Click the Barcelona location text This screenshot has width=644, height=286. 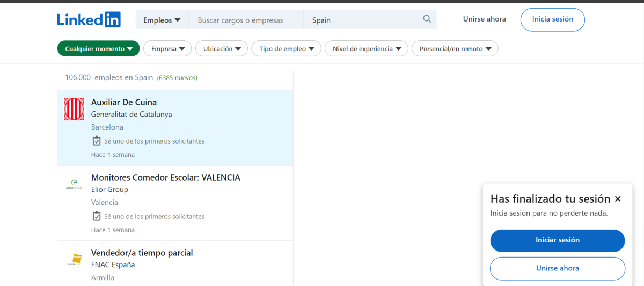point(107,127)
